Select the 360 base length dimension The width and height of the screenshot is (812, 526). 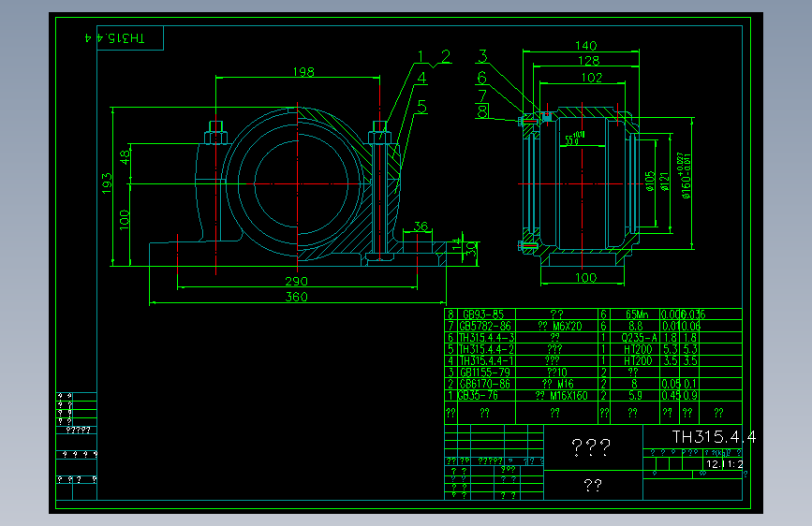[x=296, y=297]
